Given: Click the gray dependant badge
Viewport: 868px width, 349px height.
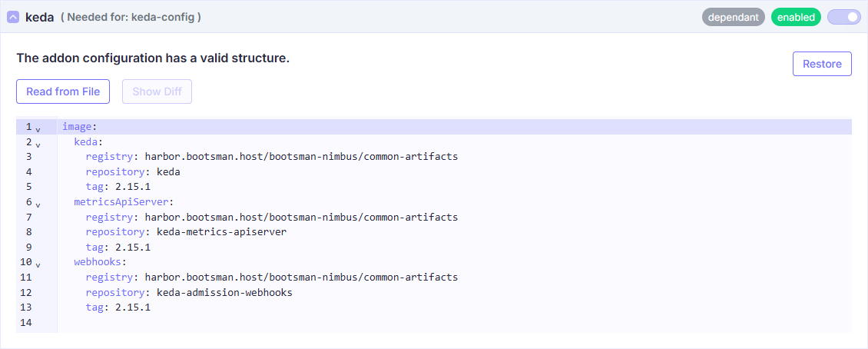Looking at the screenshot, I should click(733, 17).
